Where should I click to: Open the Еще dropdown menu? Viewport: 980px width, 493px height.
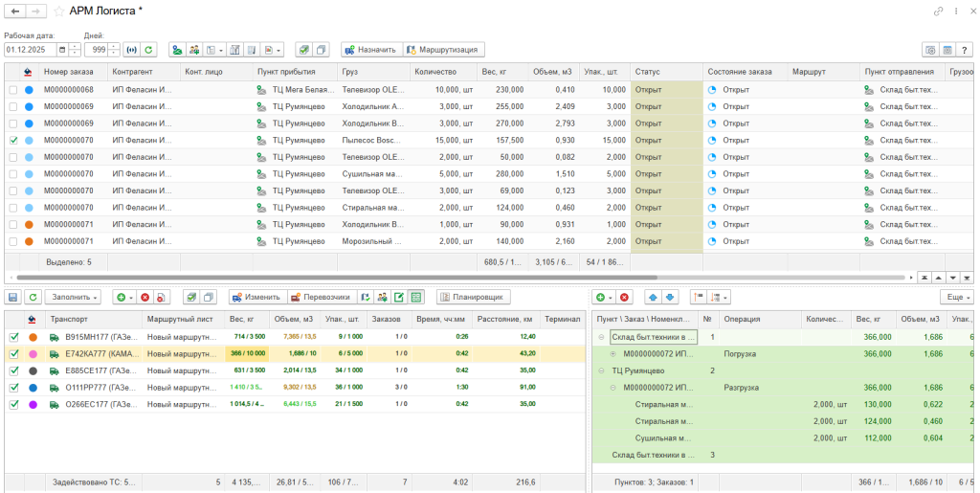click(956, 298)
